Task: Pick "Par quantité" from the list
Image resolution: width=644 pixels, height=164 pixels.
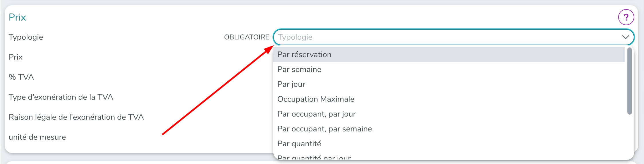Action: pyautogui.click(x=299, y=144)
